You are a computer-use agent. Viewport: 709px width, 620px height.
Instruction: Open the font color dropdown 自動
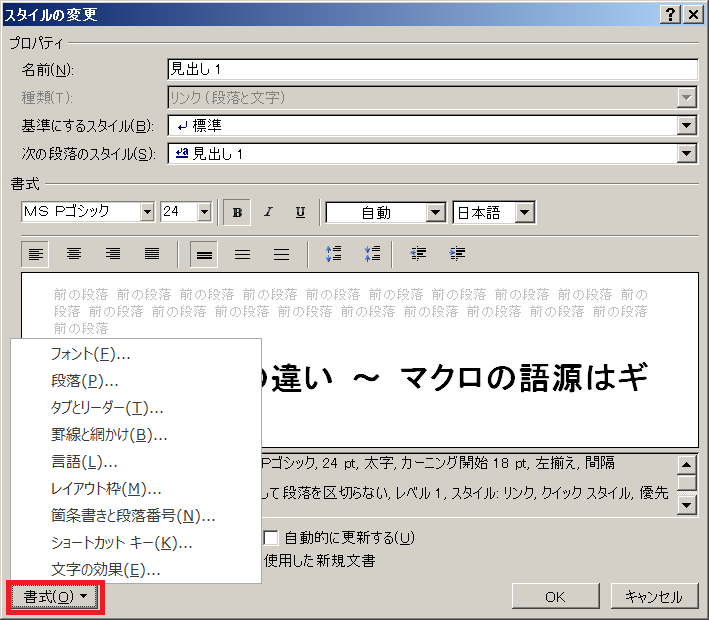(435, 212)
